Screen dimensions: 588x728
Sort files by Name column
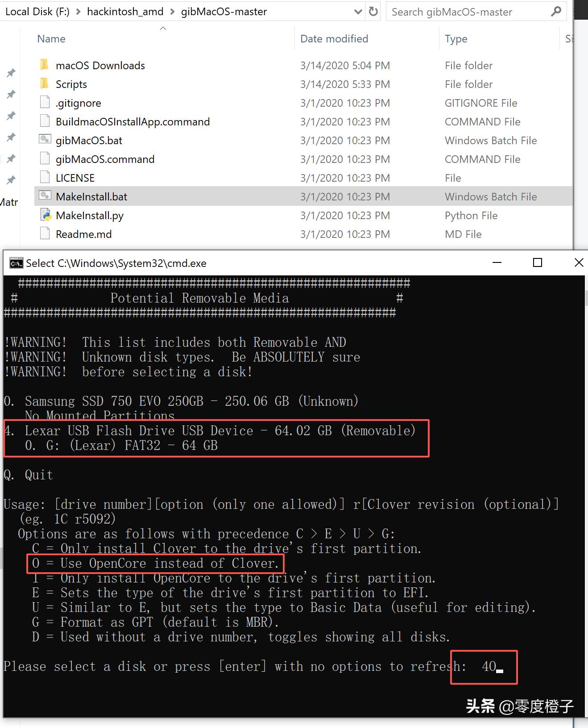click(51, 39)
